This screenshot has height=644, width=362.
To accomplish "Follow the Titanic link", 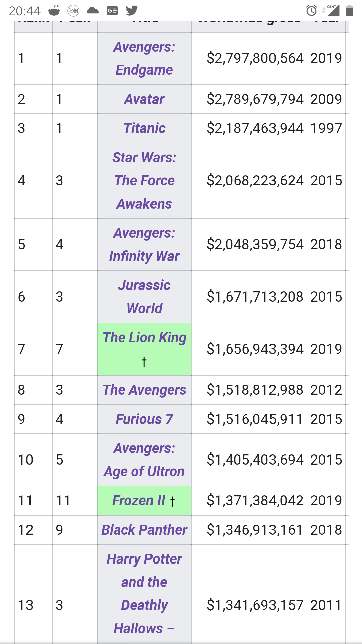I will [x=144, y=128].
